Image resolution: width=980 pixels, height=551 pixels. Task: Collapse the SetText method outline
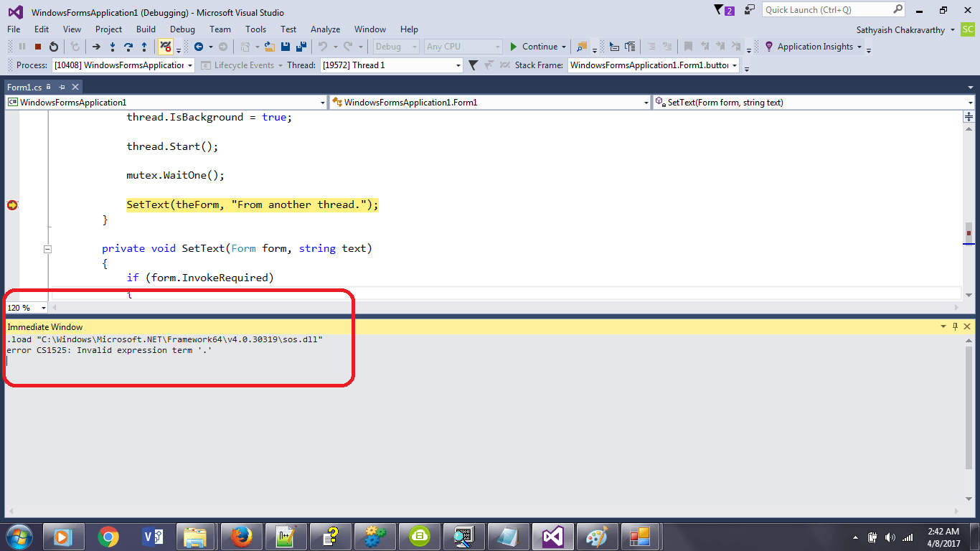(48, 249)
